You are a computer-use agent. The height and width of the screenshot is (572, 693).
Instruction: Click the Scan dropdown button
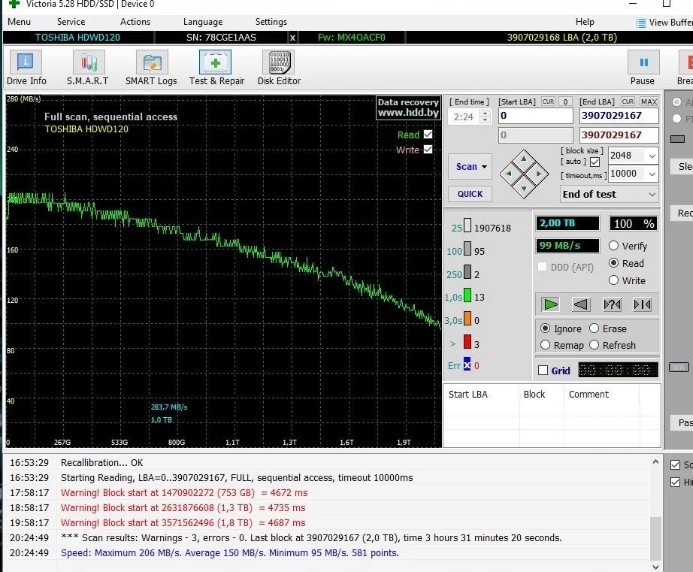tap(470, 167)
